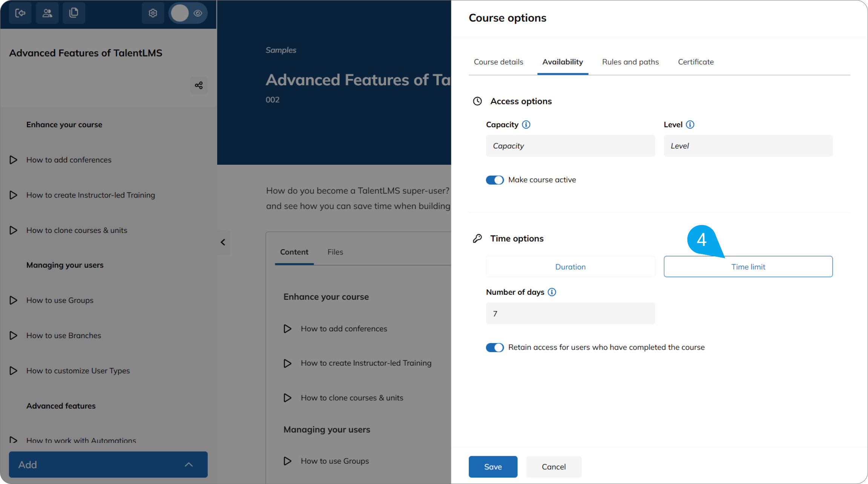Open the course users icon
Screen dimensions: 868x484
click(47, 13)
